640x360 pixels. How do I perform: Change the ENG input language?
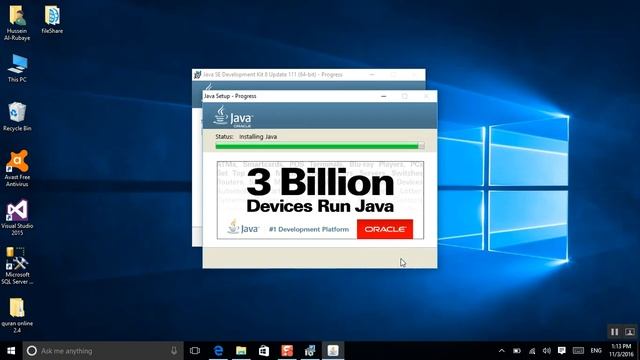[596, 351]
